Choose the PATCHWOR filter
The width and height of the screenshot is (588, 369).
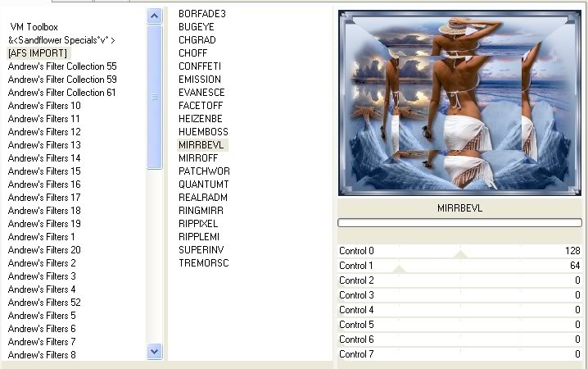point(204,171)
